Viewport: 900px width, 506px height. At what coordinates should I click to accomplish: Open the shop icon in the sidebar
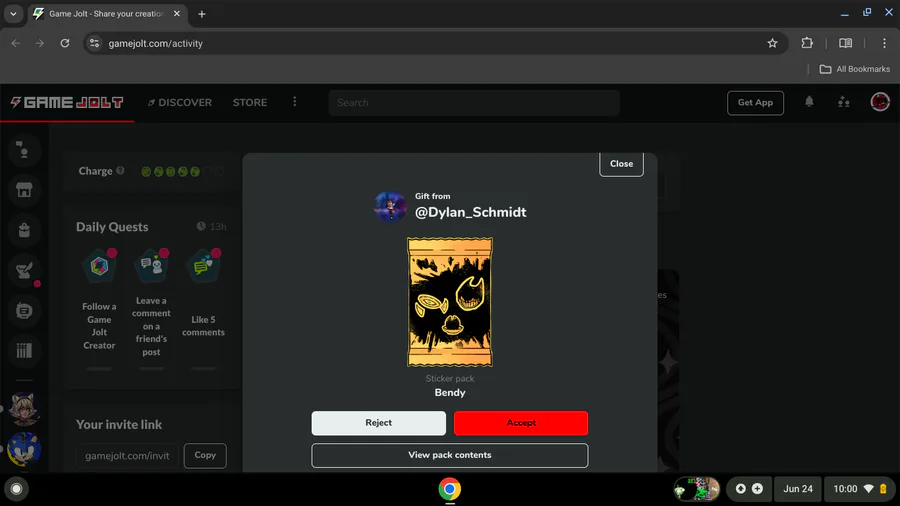coord(24,190)
